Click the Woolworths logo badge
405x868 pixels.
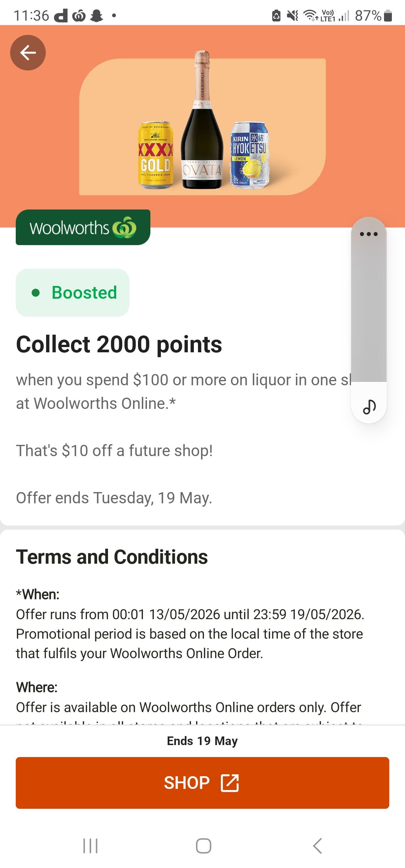pos(83,227)
